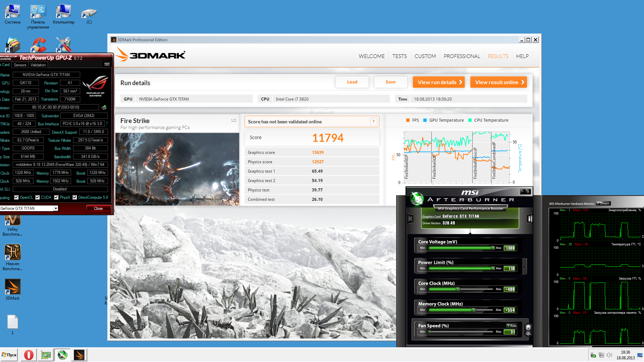This screenshot has height=362, width=644.
Task: Switch to the TESTS tab
Action: (x=399, y=56)
